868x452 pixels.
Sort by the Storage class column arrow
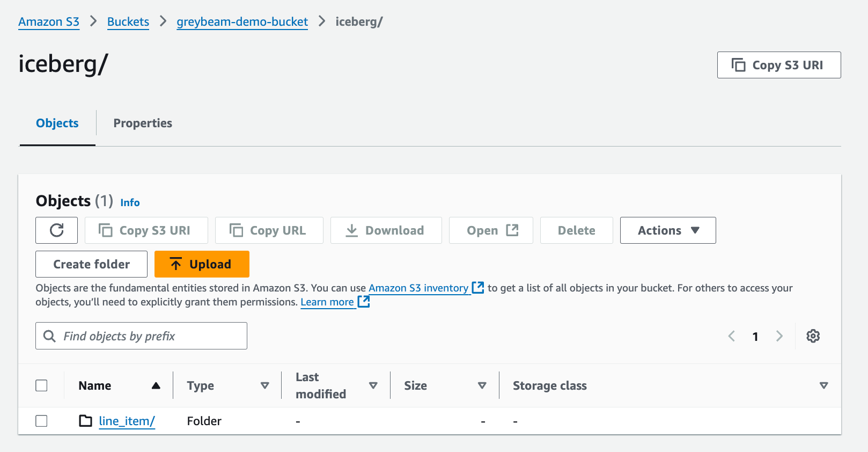point(823,385)
